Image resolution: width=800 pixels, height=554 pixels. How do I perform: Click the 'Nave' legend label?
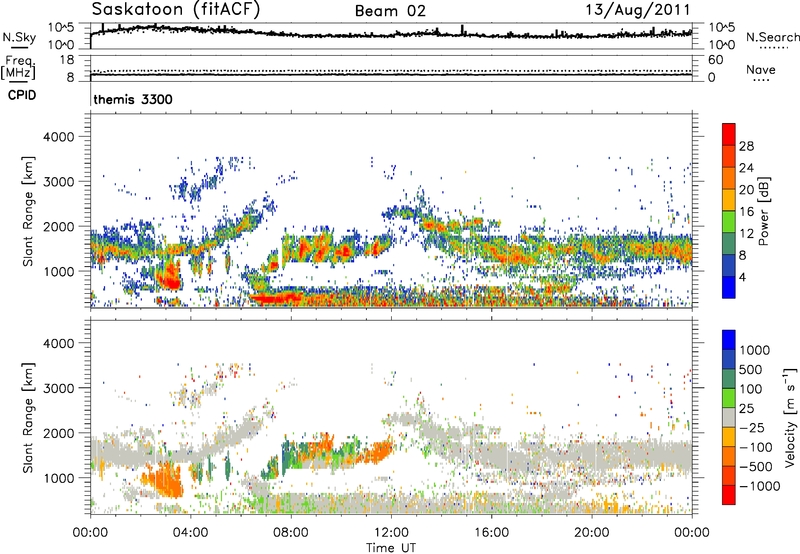click(761, 70)
